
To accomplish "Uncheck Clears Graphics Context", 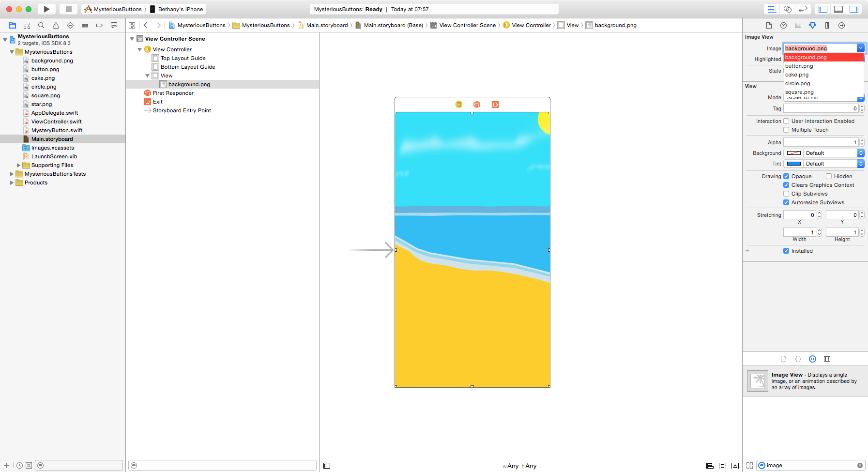I will click(x=786, y=185).
